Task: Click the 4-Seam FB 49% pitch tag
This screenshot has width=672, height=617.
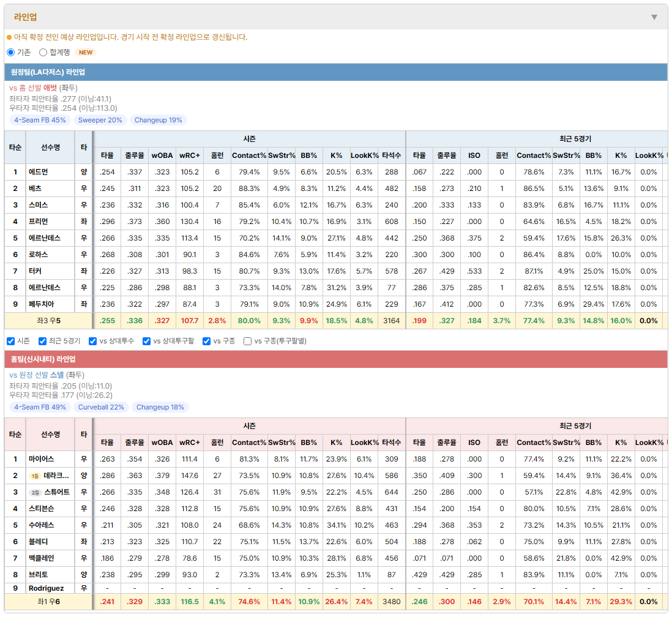Action: pos(40,407)
